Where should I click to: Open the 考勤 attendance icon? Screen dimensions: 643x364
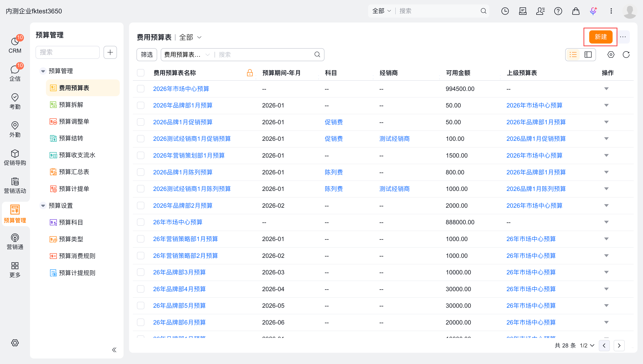[15, 101]
